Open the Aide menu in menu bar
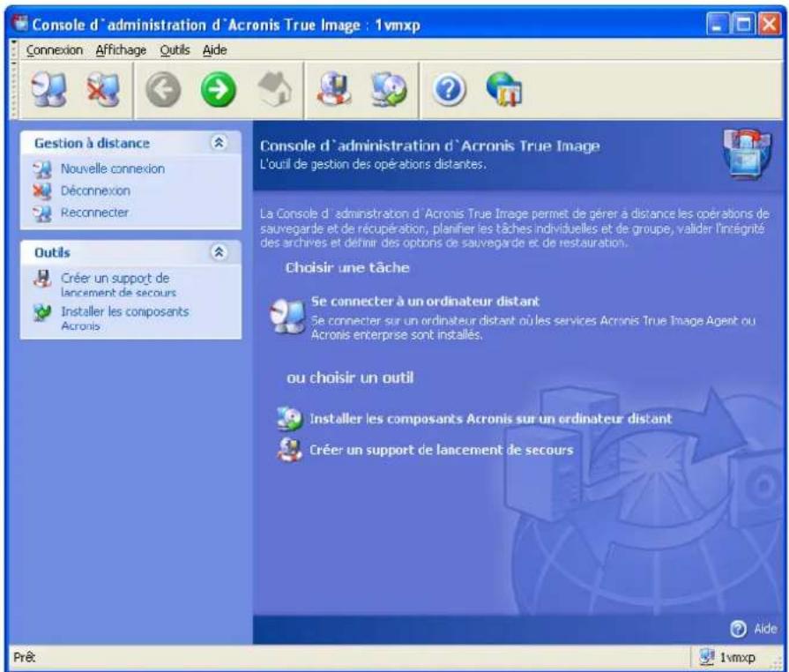 (x=214, y=50)
